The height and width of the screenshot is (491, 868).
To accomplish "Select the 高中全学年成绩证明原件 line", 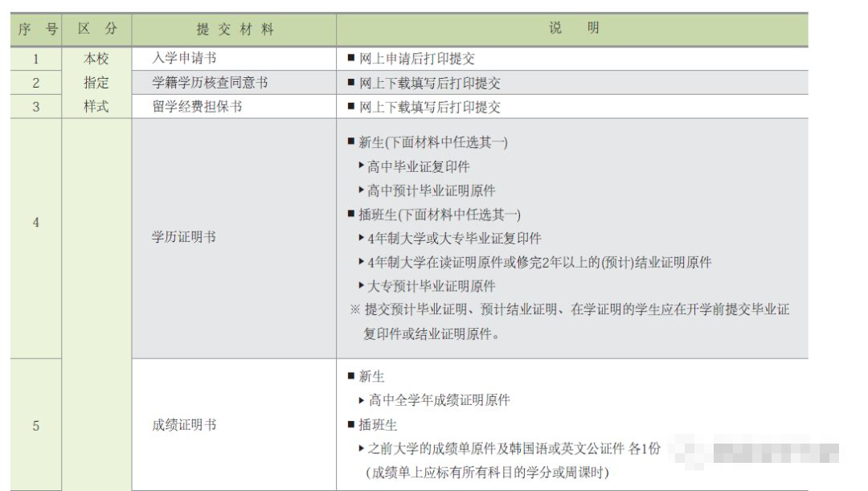I will (x=438, y=400).
